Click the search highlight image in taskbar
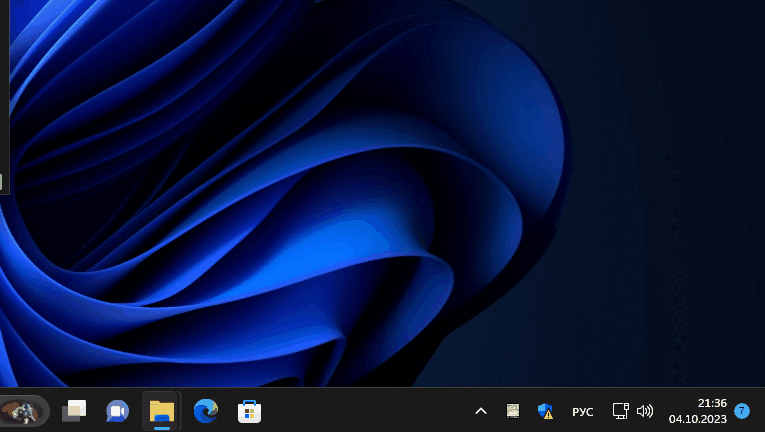 (x=22, y=411)
